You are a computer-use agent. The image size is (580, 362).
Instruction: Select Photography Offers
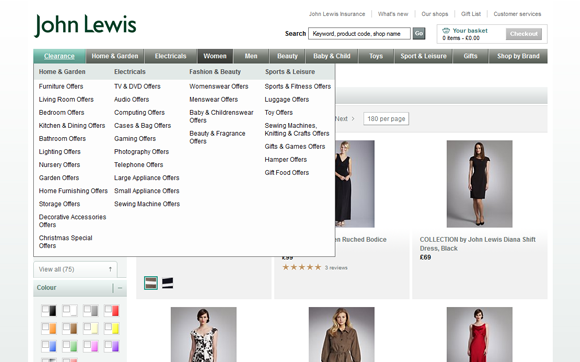tap(141, 152)
